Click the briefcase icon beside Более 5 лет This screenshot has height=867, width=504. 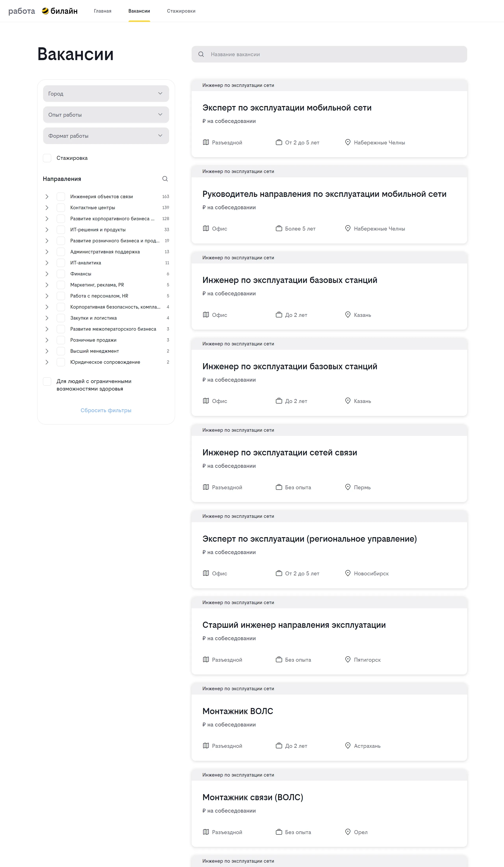click(279, 228)
